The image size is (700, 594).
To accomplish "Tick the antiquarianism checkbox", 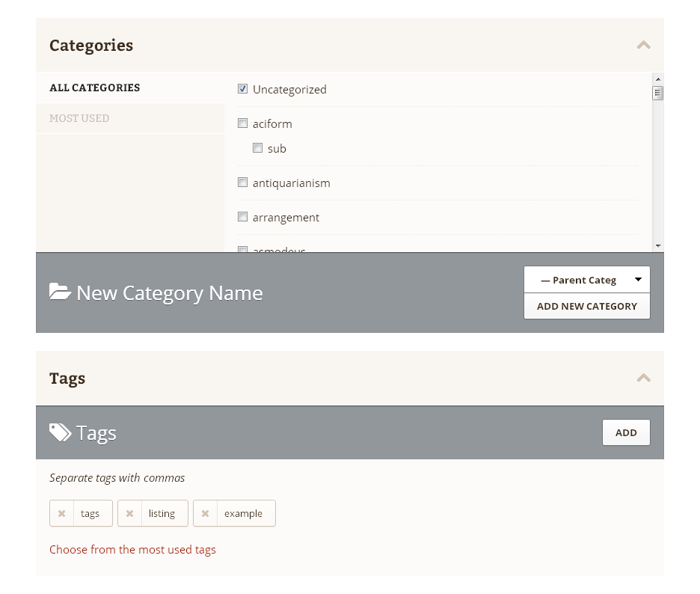I will click(242, 183).
